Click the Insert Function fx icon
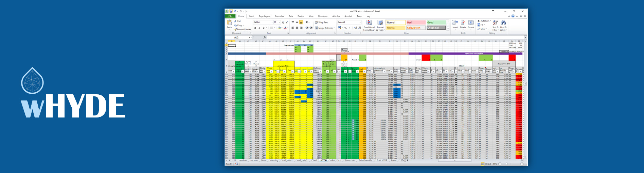The height and width of the screenshot is (173, 644). (x=265, y=37)
